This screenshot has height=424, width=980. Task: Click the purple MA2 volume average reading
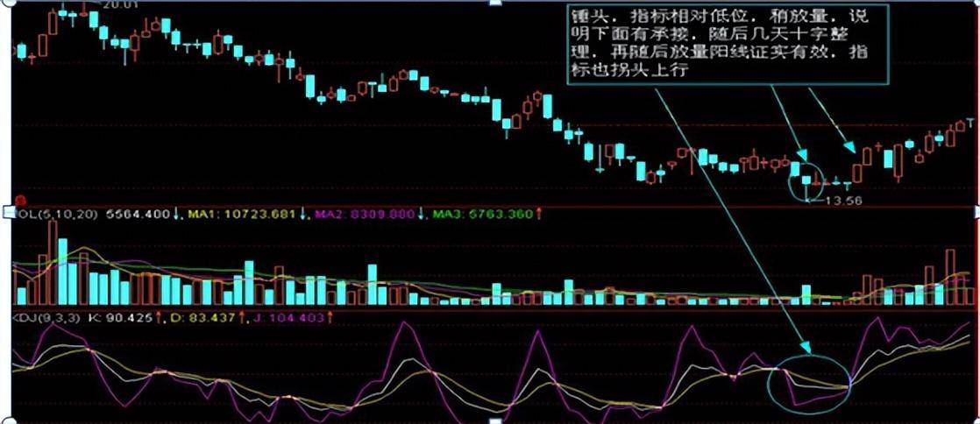click(365, 215)
